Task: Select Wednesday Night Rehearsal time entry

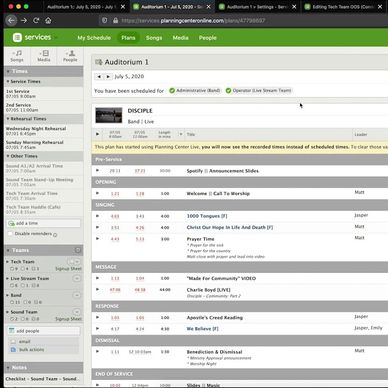Action: pos(44,131)
